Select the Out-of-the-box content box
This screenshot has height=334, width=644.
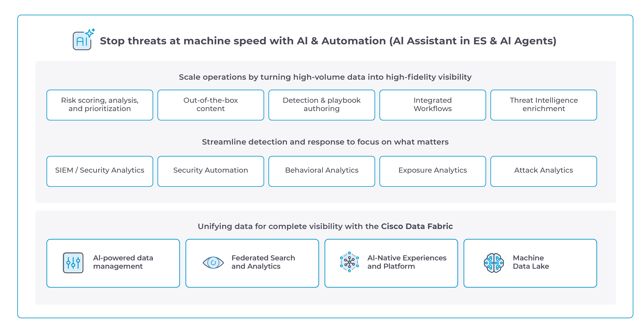click(x=211, y=105)
